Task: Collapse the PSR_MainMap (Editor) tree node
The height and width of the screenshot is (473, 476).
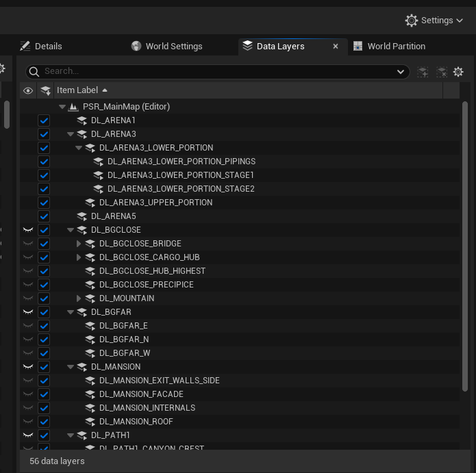Action: 62,107
